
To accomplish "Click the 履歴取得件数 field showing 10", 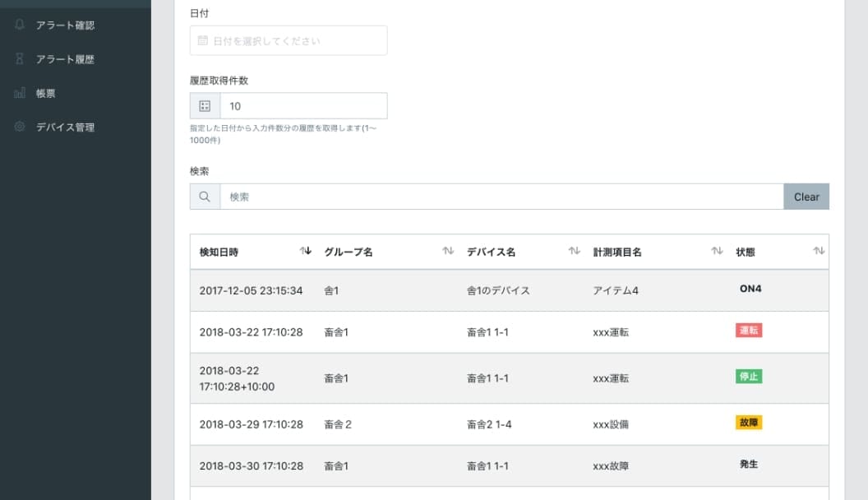I will pyautogui.click(x=302, y=106).
